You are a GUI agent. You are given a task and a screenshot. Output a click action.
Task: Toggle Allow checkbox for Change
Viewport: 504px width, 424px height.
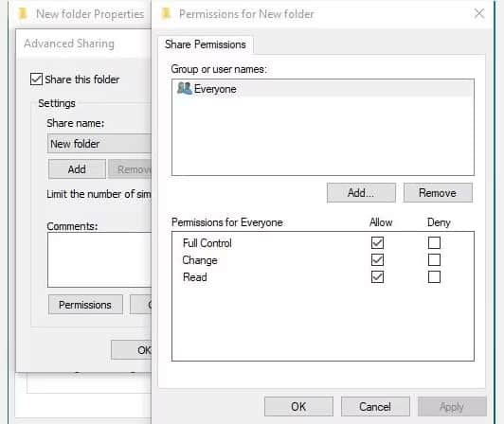point(377,260)
